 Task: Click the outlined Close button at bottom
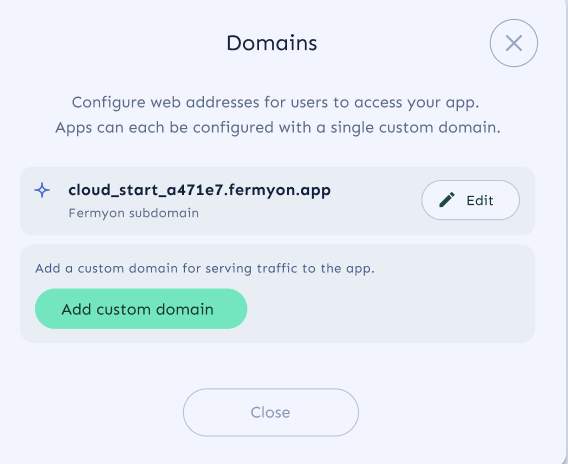tap(271, 412)
